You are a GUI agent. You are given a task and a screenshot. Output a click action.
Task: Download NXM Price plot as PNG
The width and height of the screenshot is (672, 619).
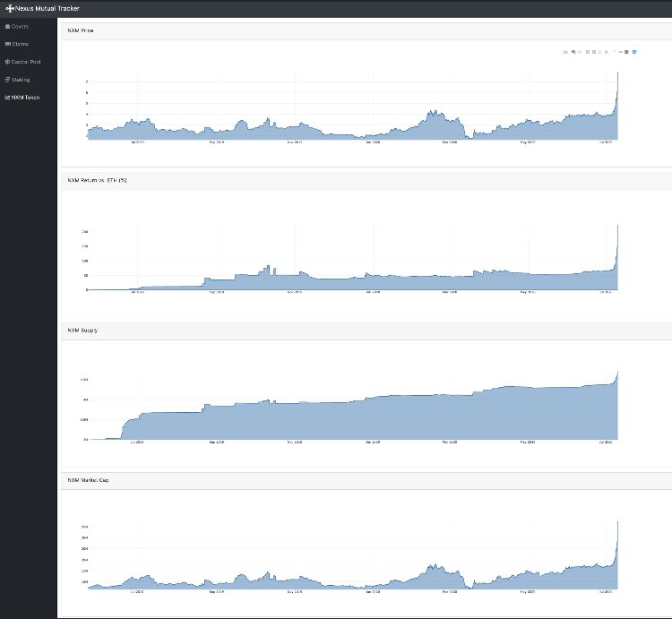pos(565,52)
